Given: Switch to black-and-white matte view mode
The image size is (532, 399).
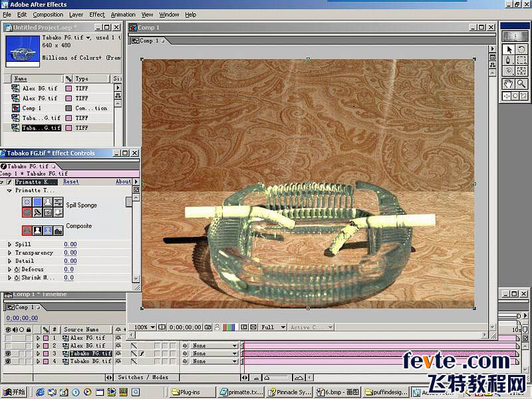Looking at the screenshot, I should (38, 231).
